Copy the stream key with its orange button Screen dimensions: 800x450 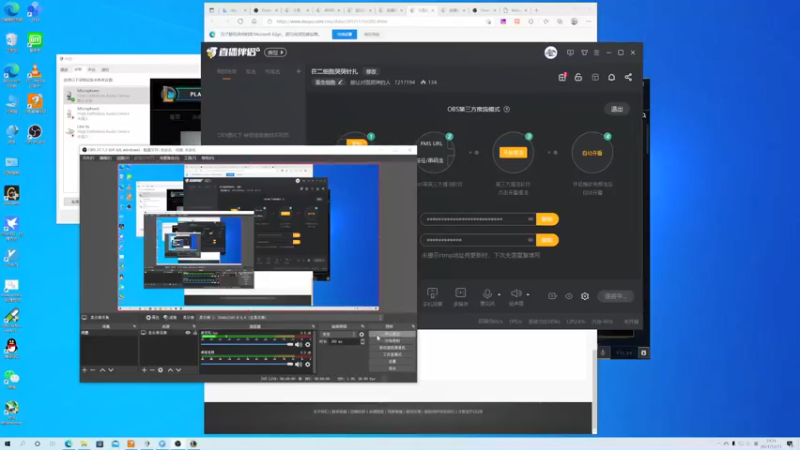click(547, 240)
